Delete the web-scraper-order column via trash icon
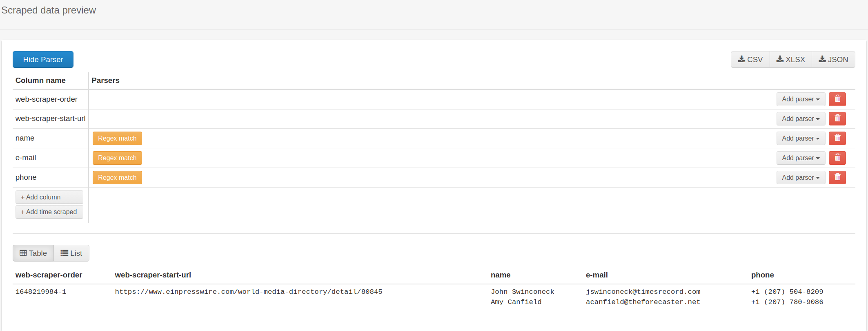The width and height of the screenshot is (868, 331). (x=837, y=99)
